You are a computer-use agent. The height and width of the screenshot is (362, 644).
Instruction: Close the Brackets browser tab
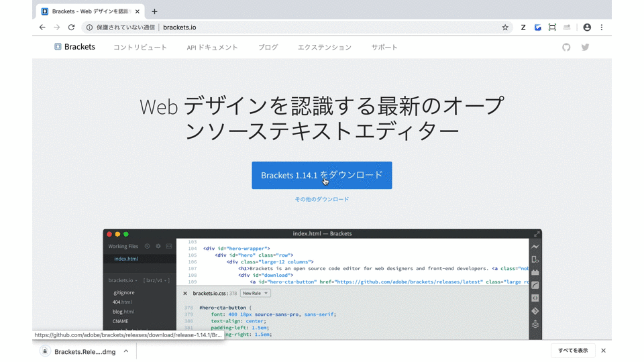(x=137, y=11)
